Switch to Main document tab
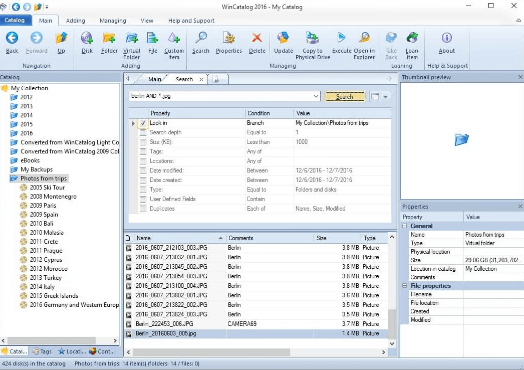The image size is (524, 370). (x=155, y=79)
